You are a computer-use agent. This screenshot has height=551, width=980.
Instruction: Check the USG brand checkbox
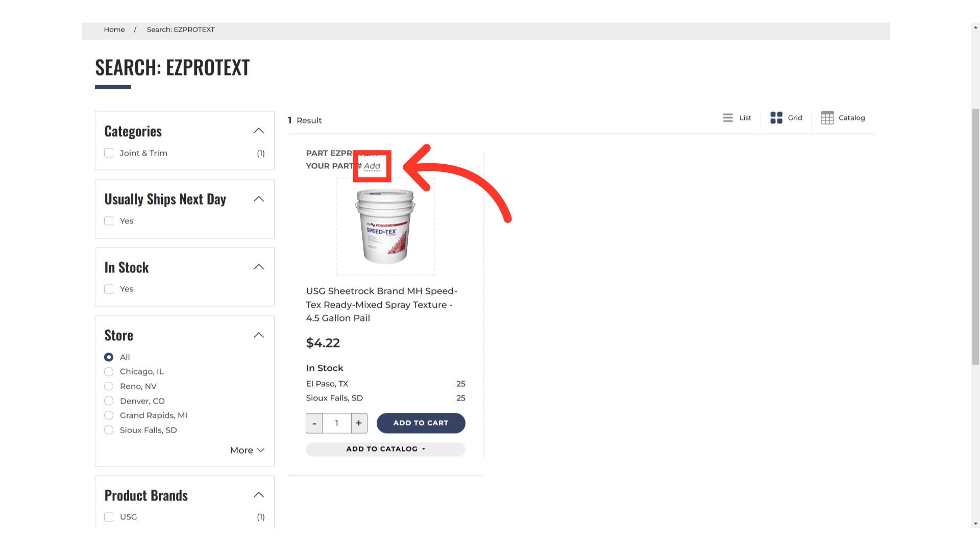pos(109,517)
